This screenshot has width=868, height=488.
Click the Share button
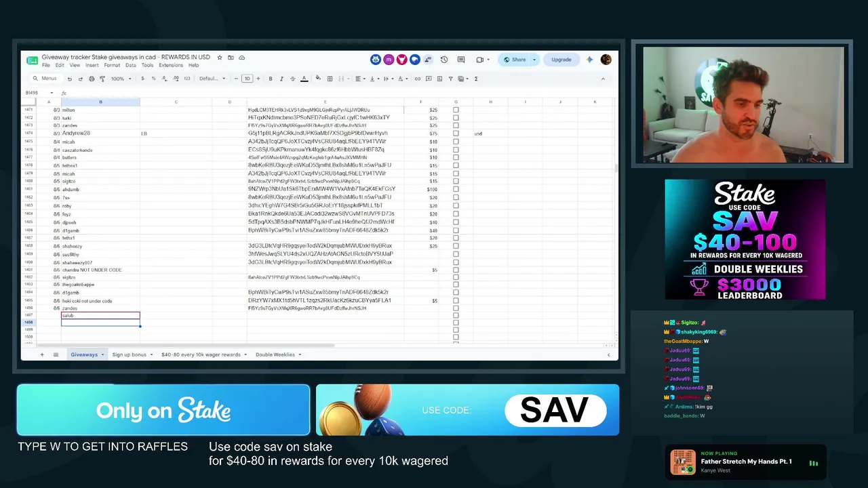[515, 60]
